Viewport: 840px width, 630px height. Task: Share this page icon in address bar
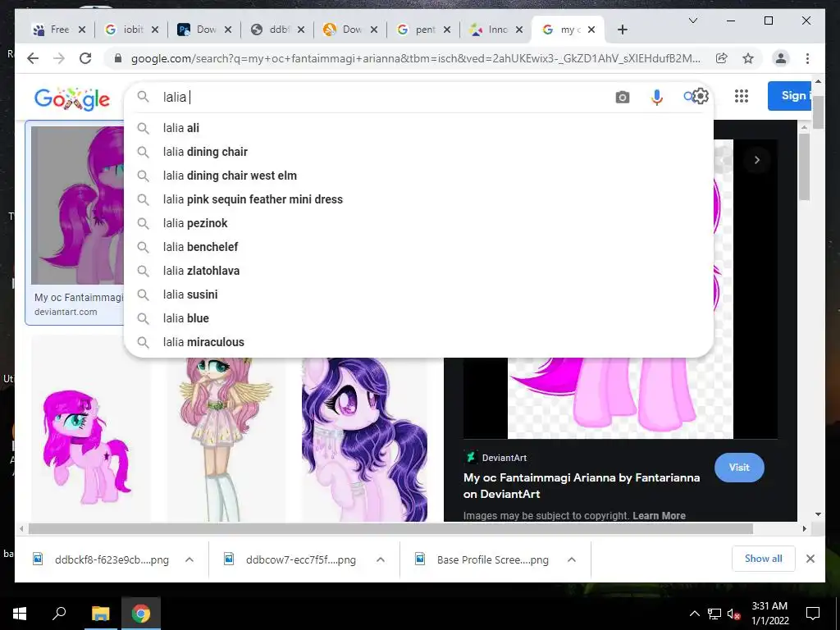click(722, 58)
